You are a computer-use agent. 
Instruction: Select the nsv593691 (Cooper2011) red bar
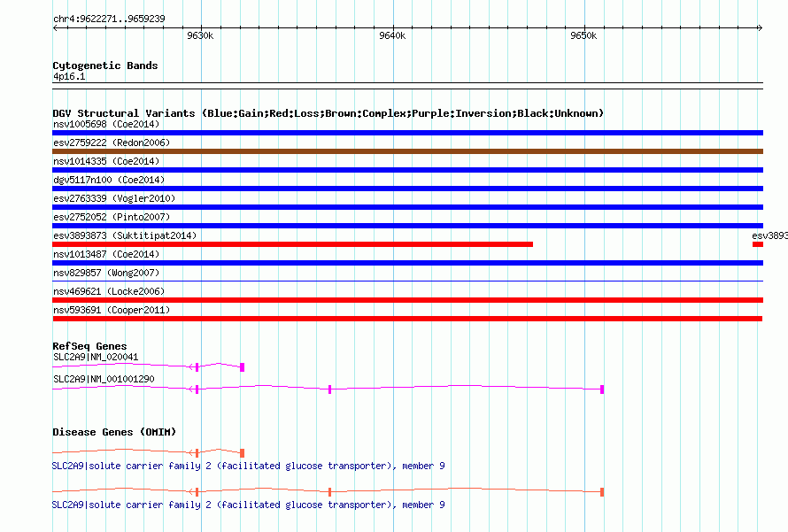(x=407, y=319)
